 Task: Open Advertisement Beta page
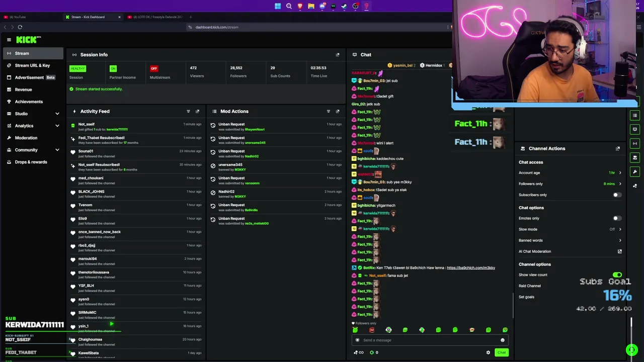(32, 77)
